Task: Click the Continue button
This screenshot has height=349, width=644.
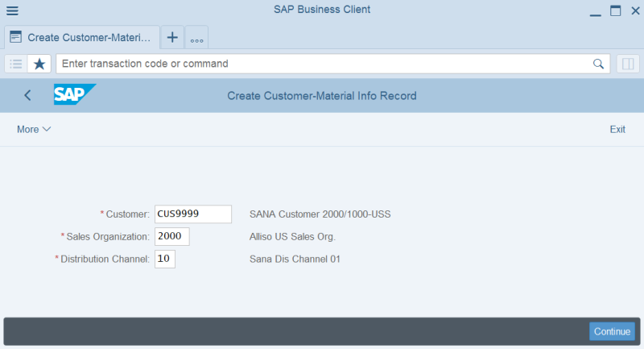Action: pyautogui.click(x=612, y=331)
